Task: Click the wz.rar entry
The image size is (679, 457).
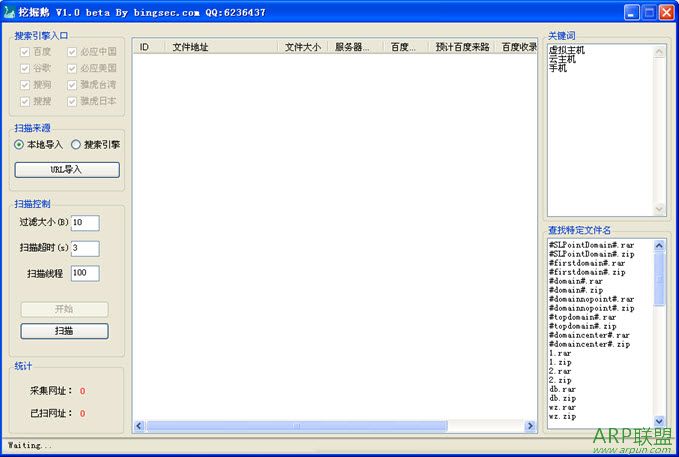Action: click(563, 408)
